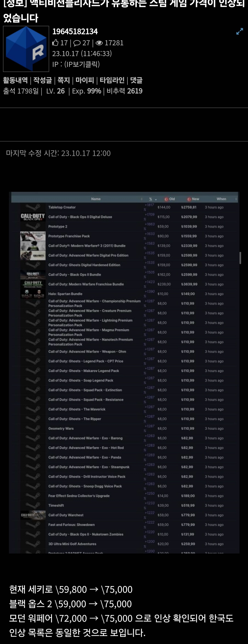Viewport: 248px width, 644px height.
Task: Open the 쪽지 message link
Action: [x=64, y=80]
